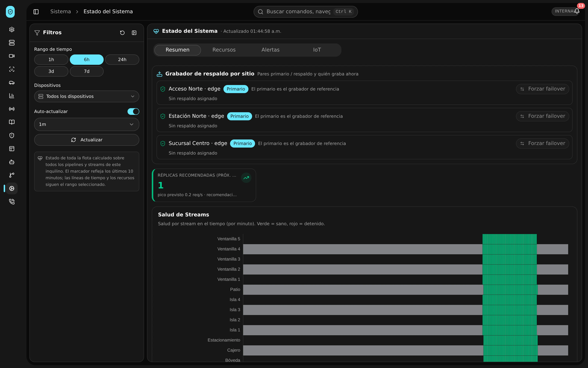The image size is (588, 368).
Task: Select the 24h time range
Action: (x=122, y=60)
